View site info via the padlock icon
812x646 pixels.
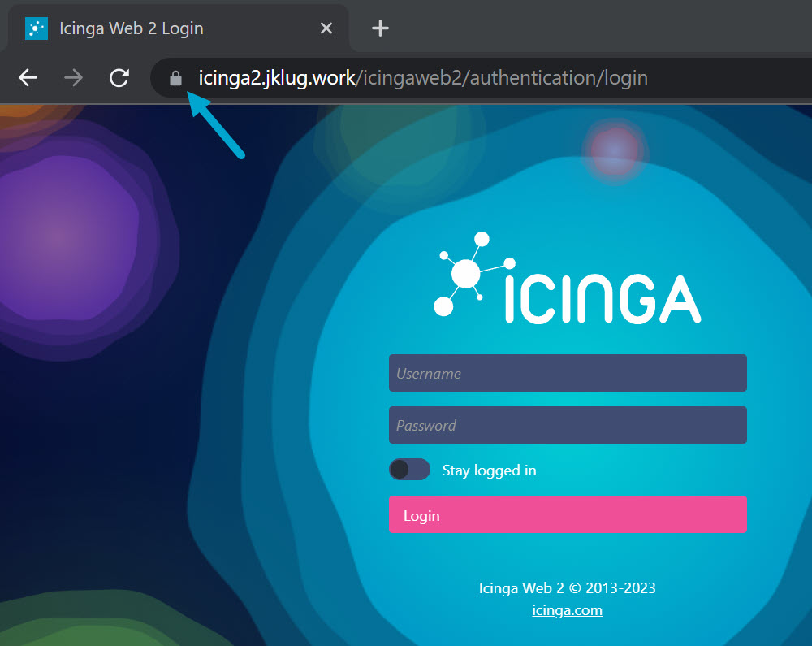(x=175, y=79)
